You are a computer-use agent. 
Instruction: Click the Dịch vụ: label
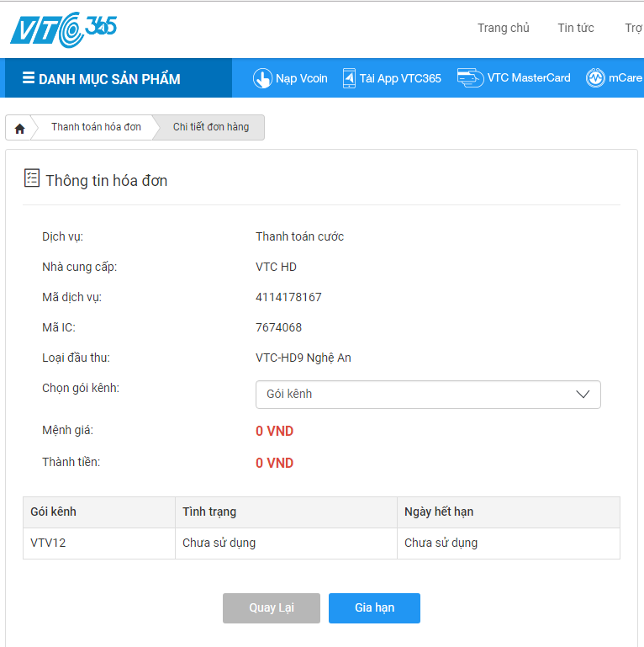pos(62,237)
